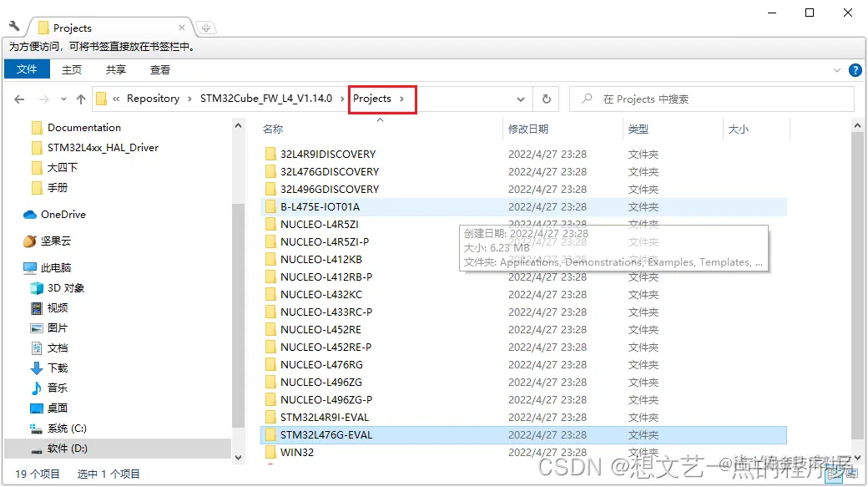The height and width of the screenshot is (487, 868).
Task: Select STM32L476G-EVAL folder name
Action: click(326, 435)
